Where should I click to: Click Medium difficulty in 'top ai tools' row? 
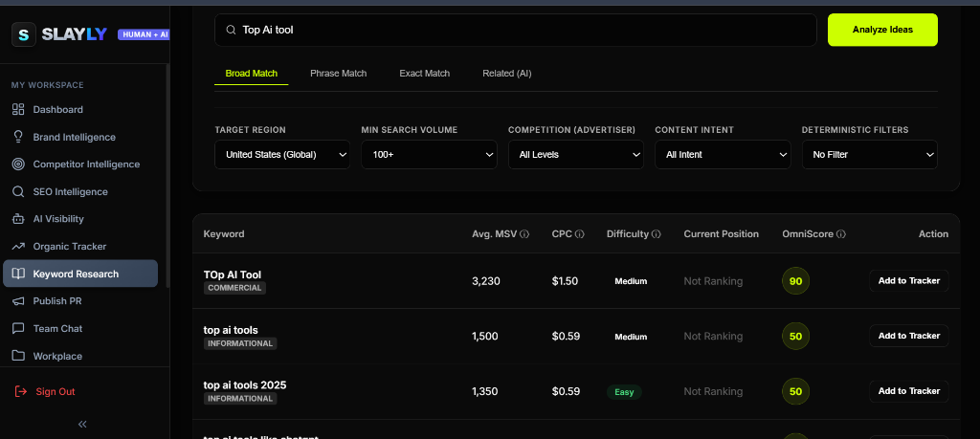click(x=631, y=337)
